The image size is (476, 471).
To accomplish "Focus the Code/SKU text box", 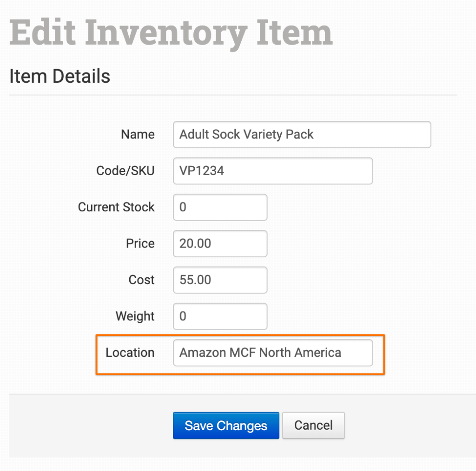I will (272, 171).
